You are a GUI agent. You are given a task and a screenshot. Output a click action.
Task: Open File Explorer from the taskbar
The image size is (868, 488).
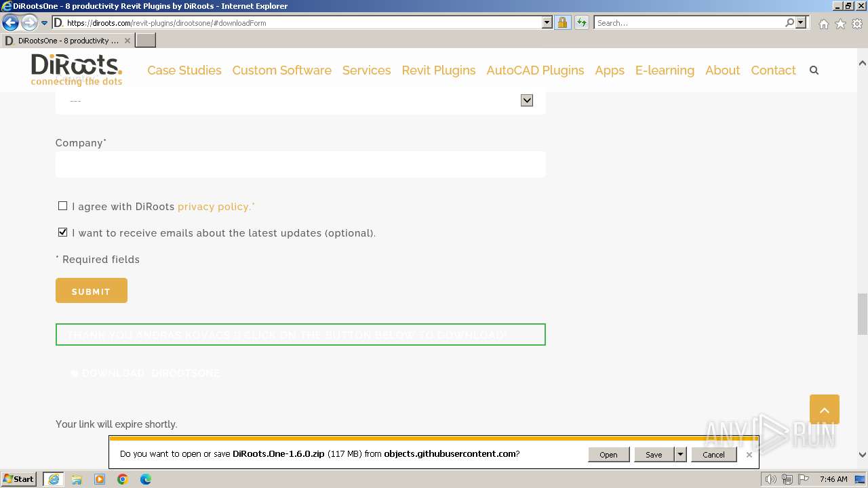click(x=77, y=479)
